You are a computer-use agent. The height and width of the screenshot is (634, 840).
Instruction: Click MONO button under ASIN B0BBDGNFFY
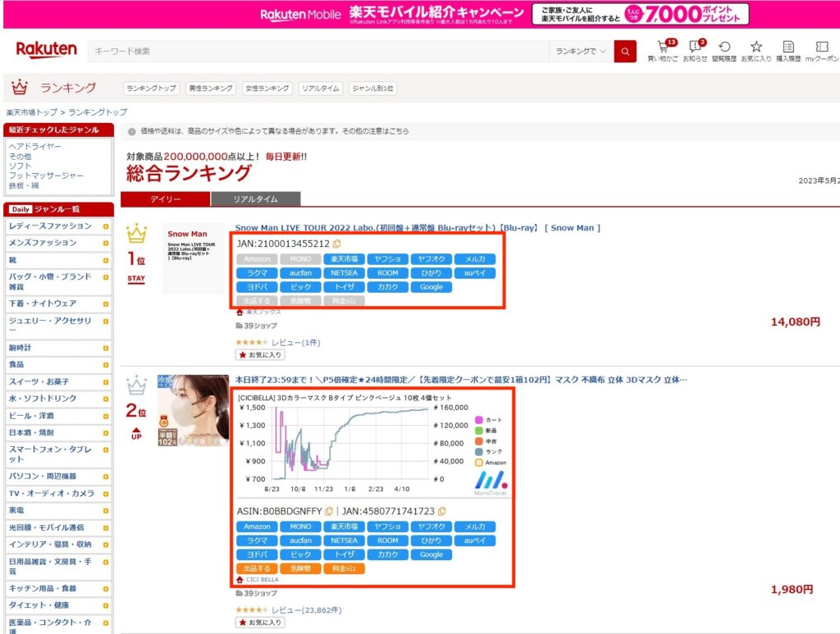[300, 527]
